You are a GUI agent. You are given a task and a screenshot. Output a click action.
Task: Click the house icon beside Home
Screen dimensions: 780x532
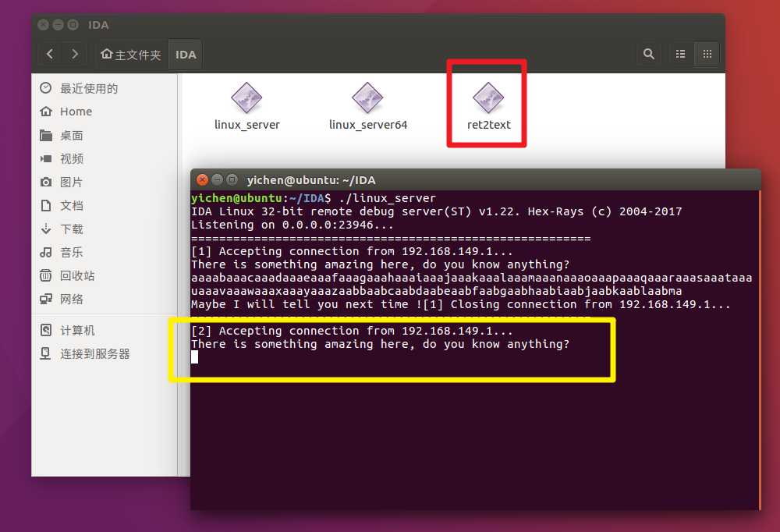(46, 112)
